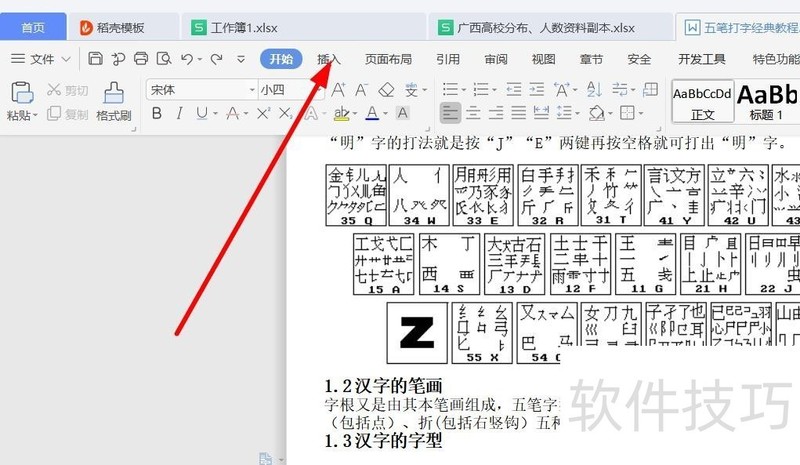Click the Increase Indent icon
Image resolution: width=800 pixels, height=465 pixels.
pos(537,90)
